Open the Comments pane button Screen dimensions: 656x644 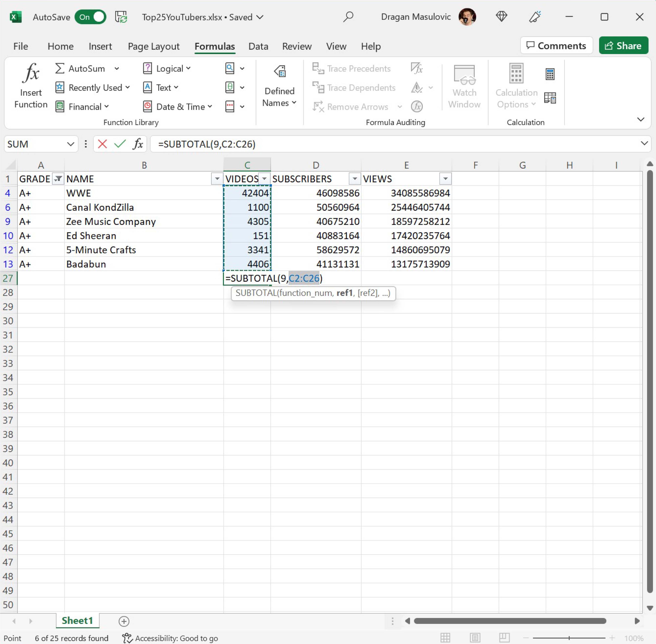click(x=556, y=46)
